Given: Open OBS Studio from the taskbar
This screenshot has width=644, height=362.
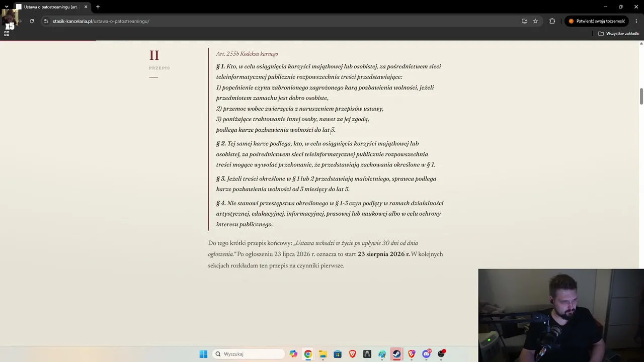Looking at the screenshot, I should point(441,354).
